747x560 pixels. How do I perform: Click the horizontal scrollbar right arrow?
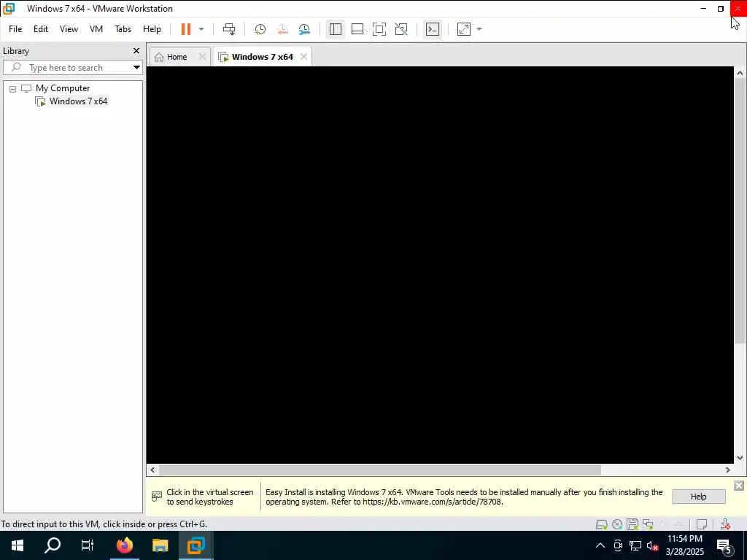pos(727,470)
